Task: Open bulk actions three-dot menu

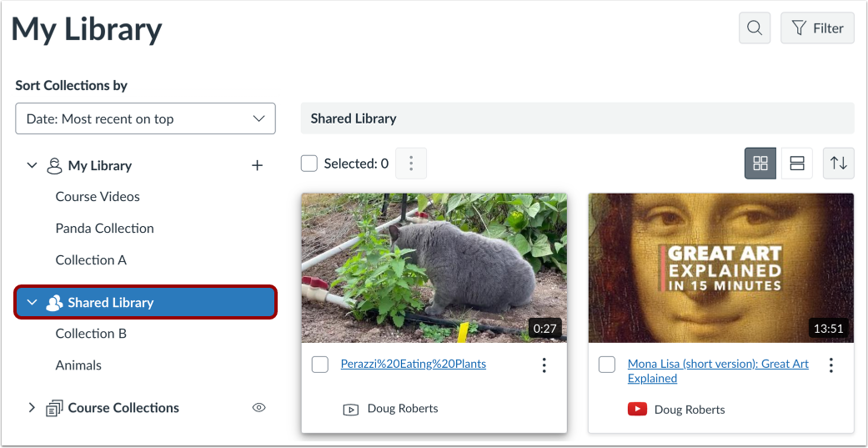Action: (x=411, y=164)
